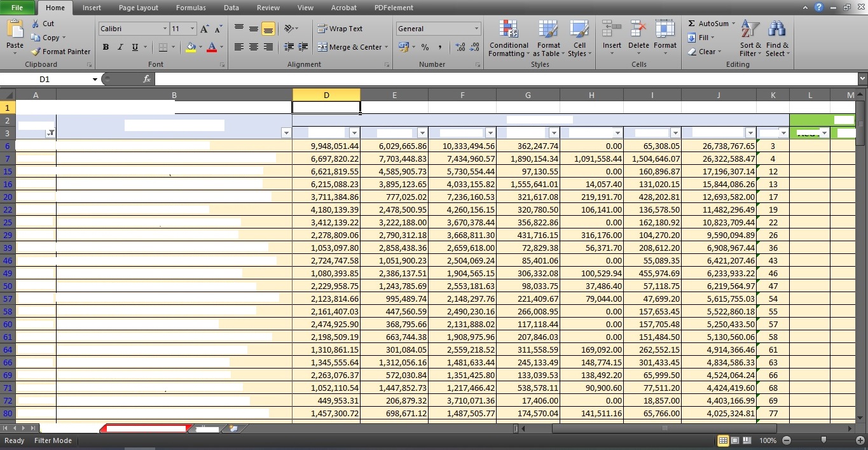Open the font size dropdown
This screenshot has height=450, width=868.
coord(192,29)
